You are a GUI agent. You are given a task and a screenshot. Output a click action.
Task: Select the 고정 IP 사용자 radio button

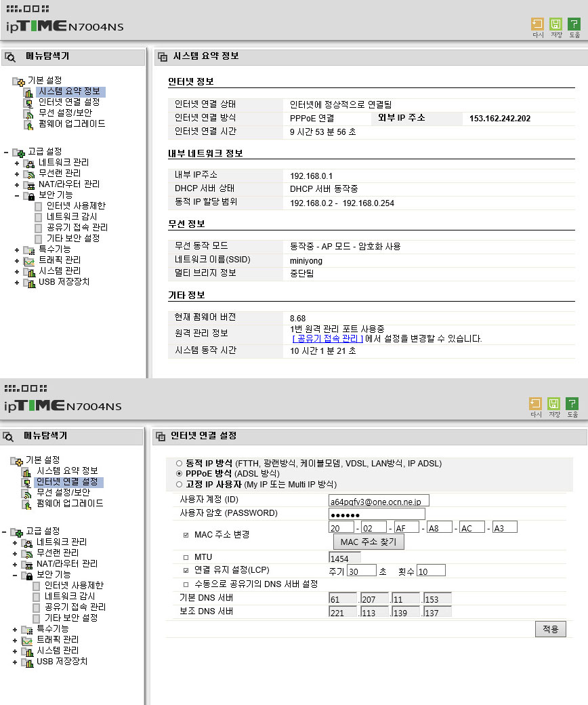[x=180, y=484]
